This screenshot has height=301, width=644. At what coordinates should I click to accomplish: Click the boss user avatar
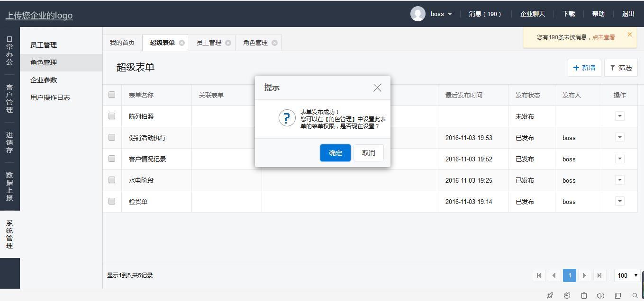click(x=417, y=14)
